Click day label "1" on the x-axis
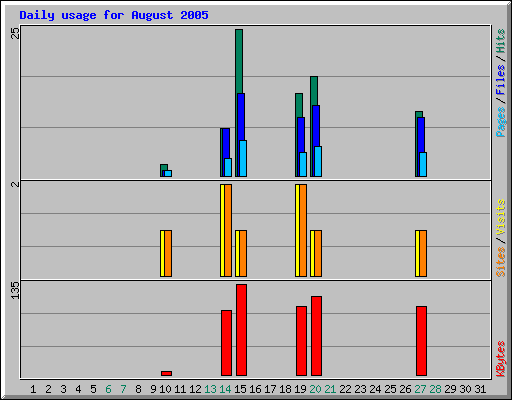This screenshot has width=512, height=400. (x=33, y=389)
